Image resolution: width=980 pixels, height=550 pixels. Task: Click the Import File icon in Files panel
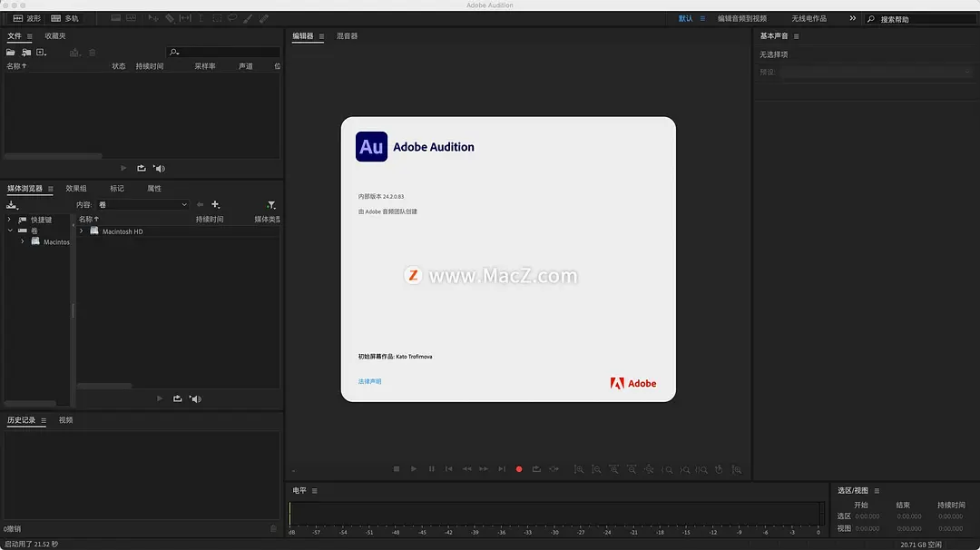[x=26, y=53]
